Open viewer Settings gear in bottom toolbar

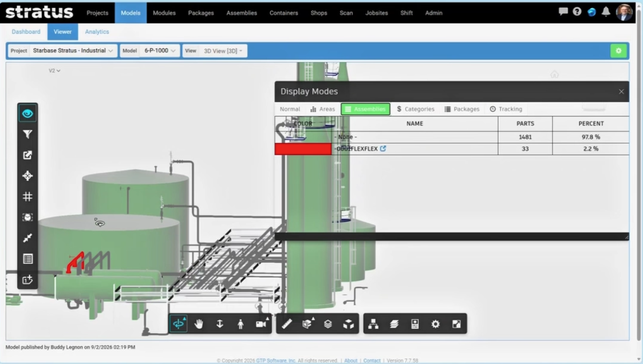pyautogui.click(x=436, y=324)
